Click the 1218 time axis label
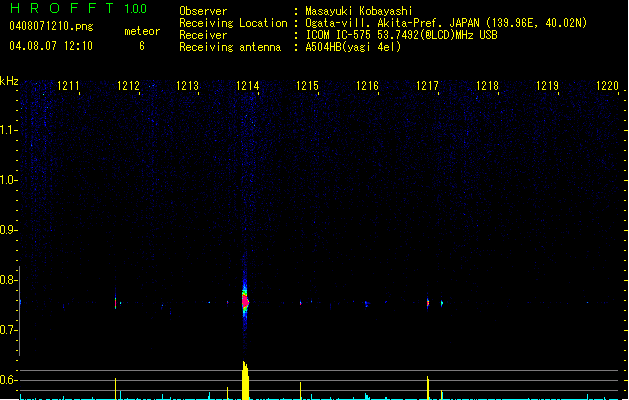The image size is (629, 400). click(x=487, y=86)
